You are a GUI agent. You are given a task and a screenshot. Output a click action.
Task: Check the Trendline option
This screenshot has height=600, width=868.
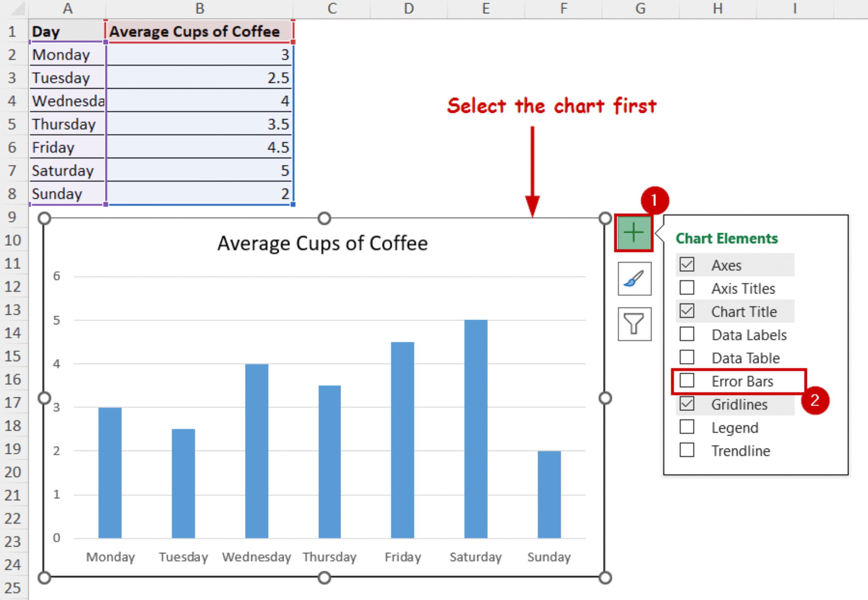[x=687, y=450]
